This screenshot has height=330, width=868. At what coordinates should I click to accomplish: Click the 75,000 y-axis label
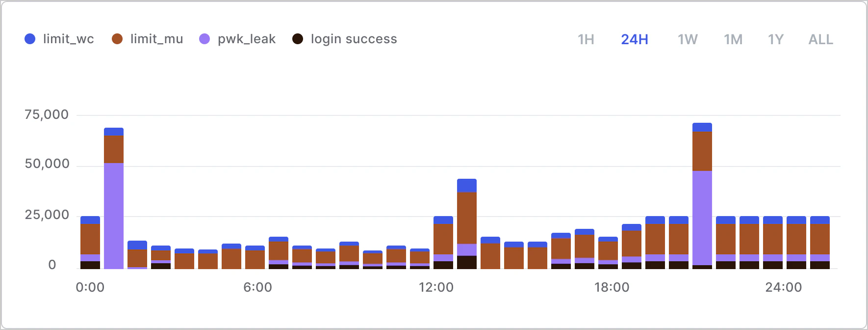(47, 115)
